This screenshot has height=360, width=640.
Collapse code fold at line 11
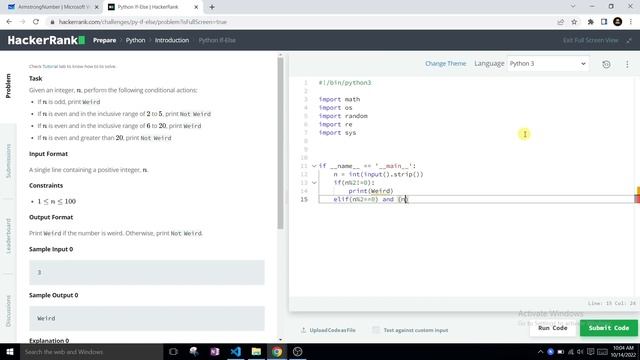(x=314, y=166)
